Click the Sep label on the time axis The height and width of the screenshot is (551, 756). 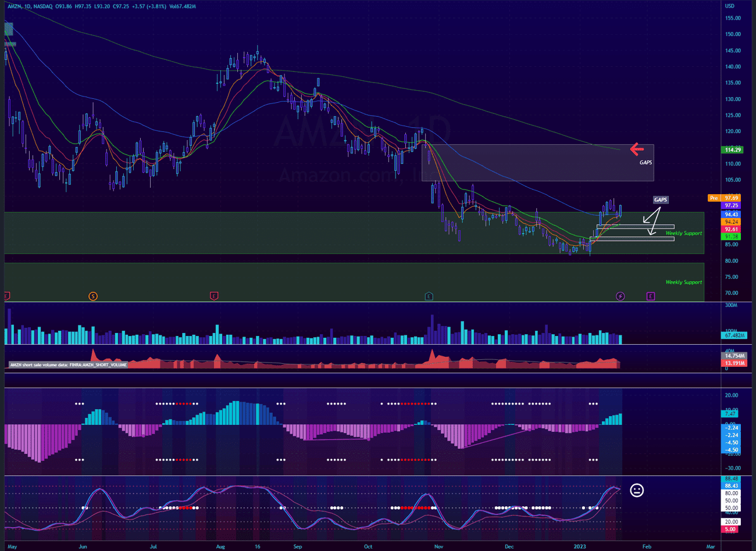coord(298,547)
